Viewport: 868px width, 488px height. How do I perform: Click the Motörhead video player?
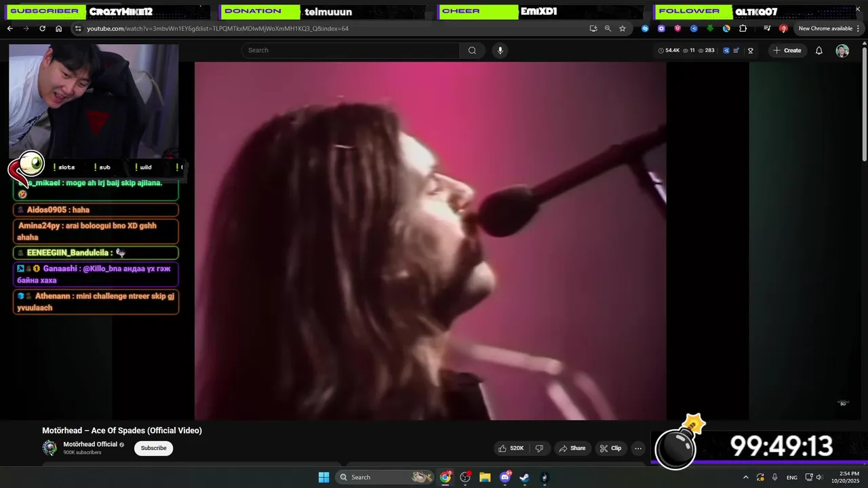pyautogui.click(x=430, y=241)
